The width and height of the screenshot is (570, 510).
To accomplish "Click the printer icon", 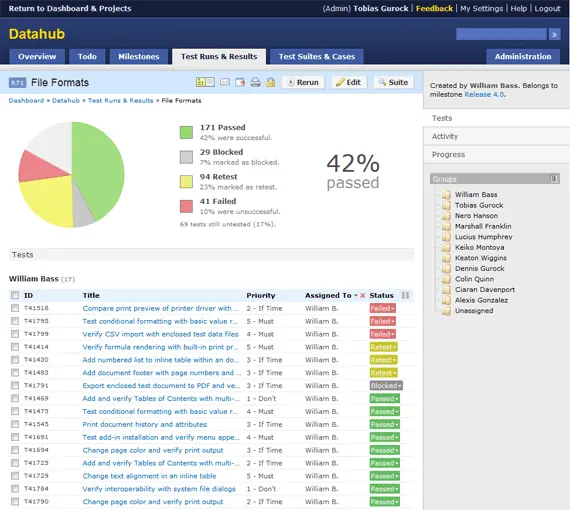I will pos(255,83).
